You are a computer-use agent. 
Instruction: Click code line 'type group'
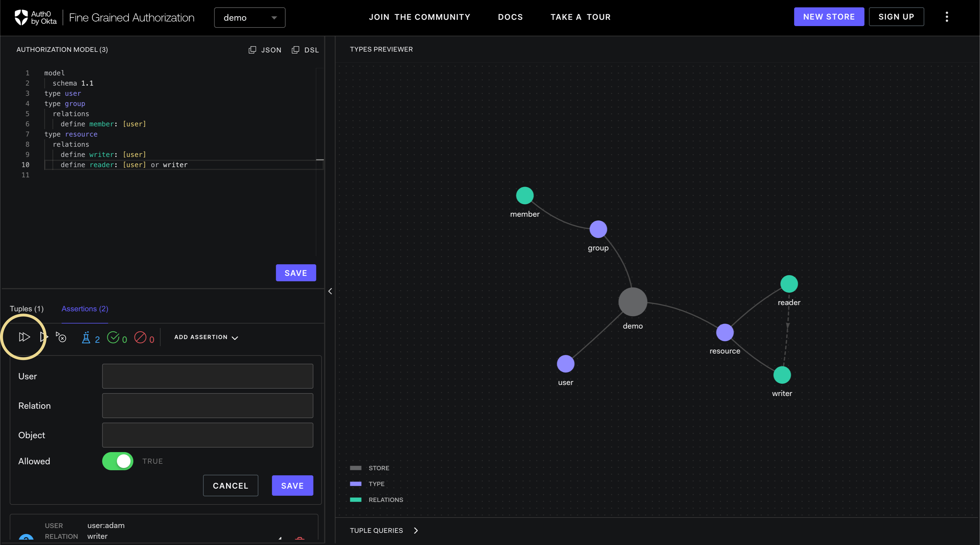tap(65, 103)
